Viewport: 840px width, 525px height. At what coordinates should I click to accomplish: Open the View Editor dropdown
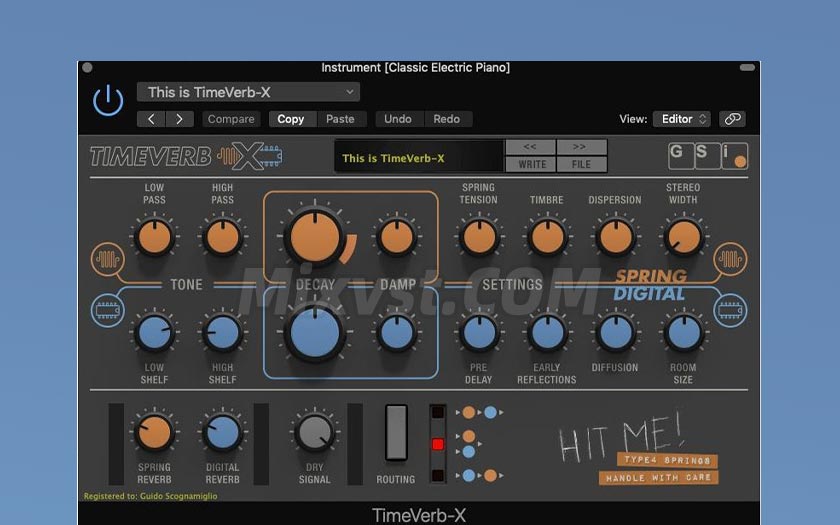(x=682, y=119)
